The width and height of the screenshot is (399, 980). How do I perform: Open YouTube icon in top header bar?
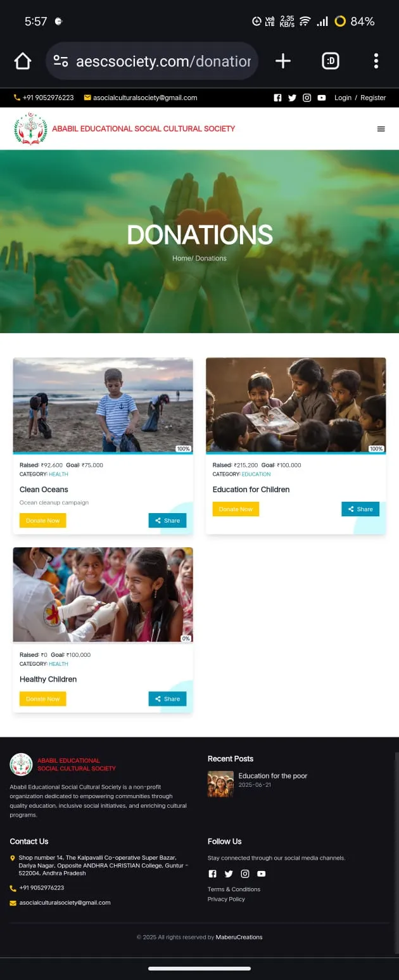point(322,98)
